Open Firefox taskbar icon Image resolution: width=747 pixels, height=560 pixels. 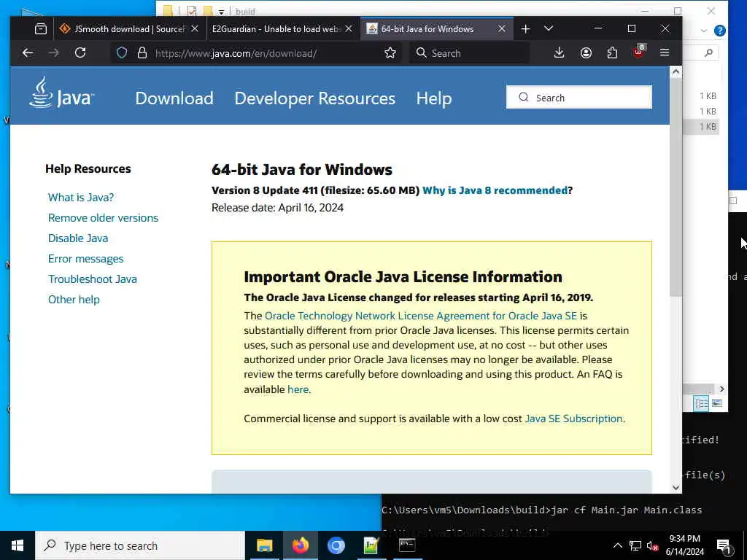tap(300, 545)
